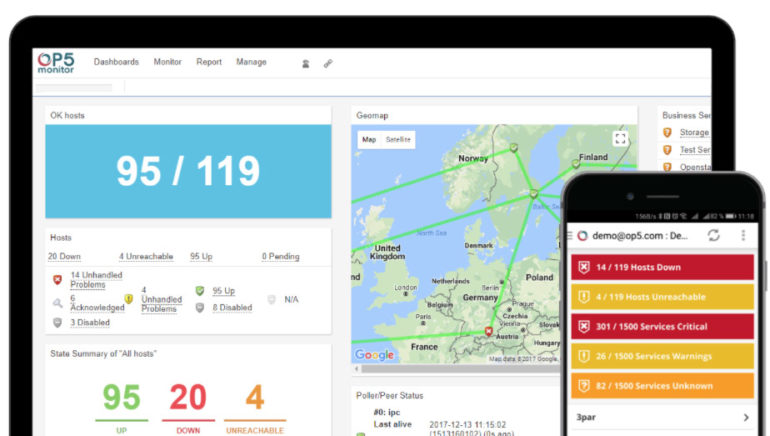
Task: Toggle the geomap fullscreen button
Action: tap(620, 138)
